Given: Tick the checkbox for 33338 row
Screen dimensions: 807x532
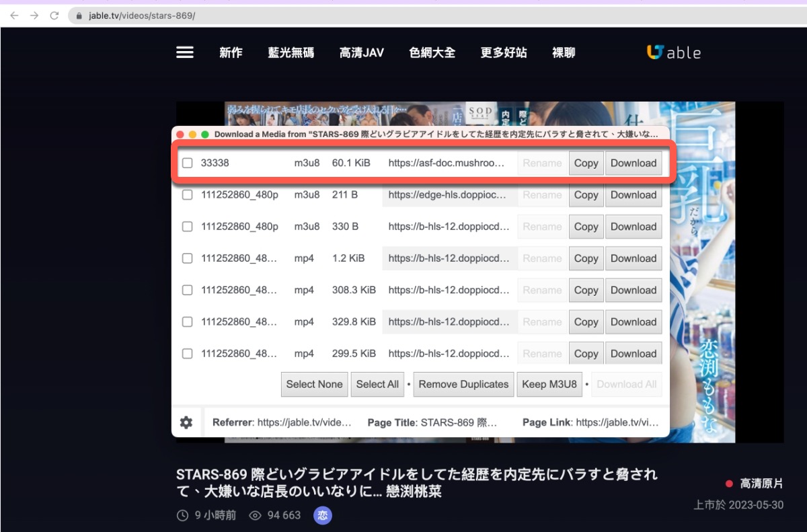Looking at the screenshot, I should [188, 163].
